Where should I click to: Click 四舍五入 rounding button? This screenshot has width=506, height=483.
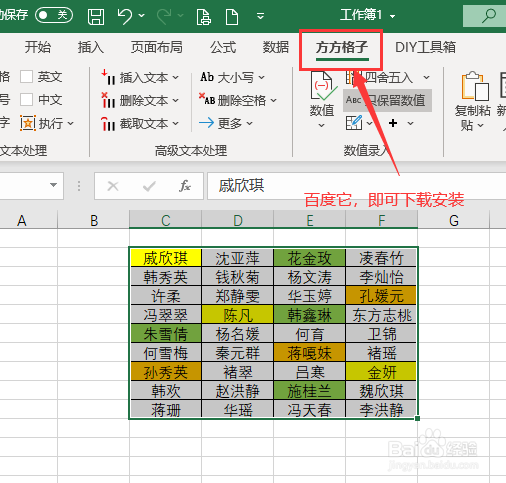[380, 77]
